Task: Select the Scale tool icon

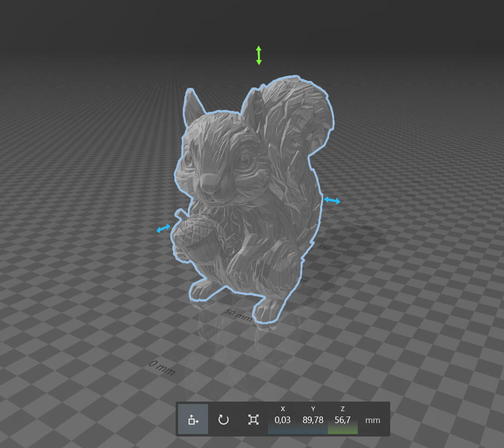Action: (x=253, y=420)
